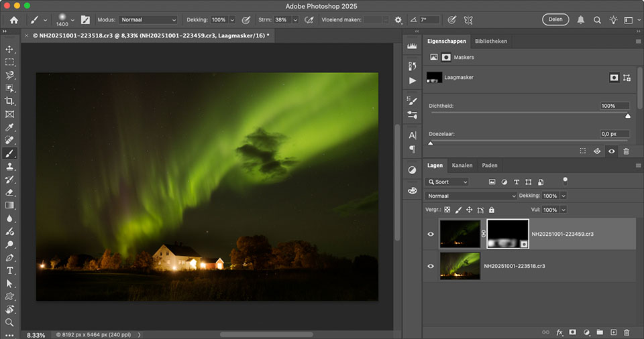Delete layer using Layers panel trash icon

click(x=627, y=332)
